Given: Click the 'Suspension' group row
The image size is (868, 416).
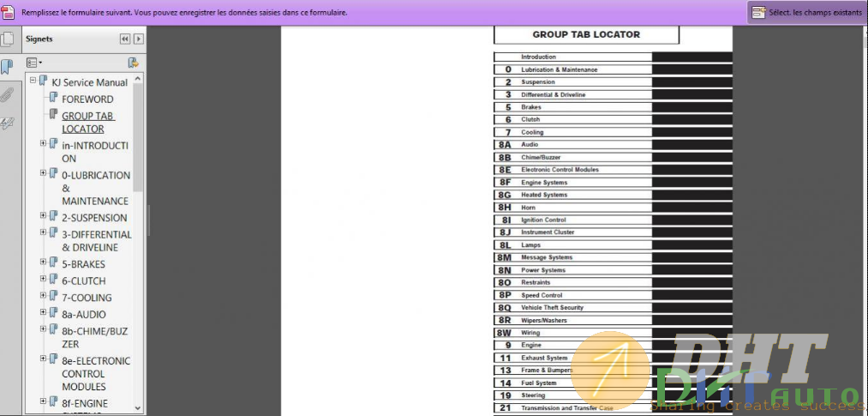Looking at the screenshot, I should pos(573,82).
